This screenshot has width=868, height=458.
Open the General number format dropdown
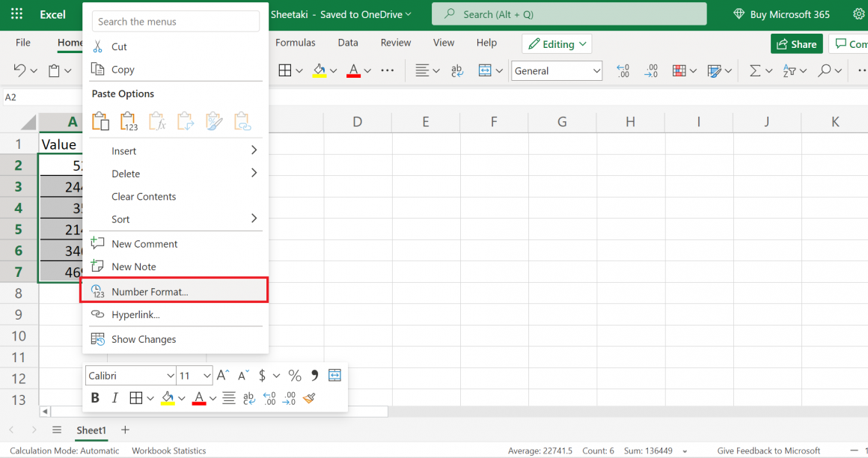point(557,70)
